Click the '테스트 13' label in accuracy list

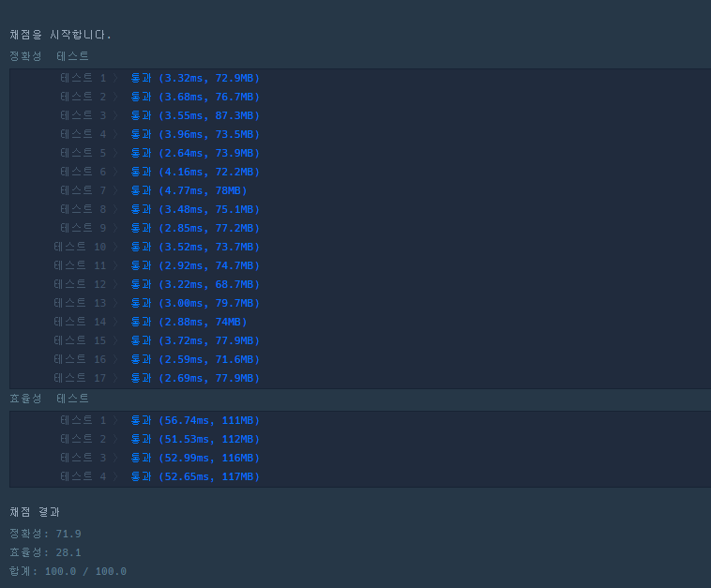[x=80, y=303]
